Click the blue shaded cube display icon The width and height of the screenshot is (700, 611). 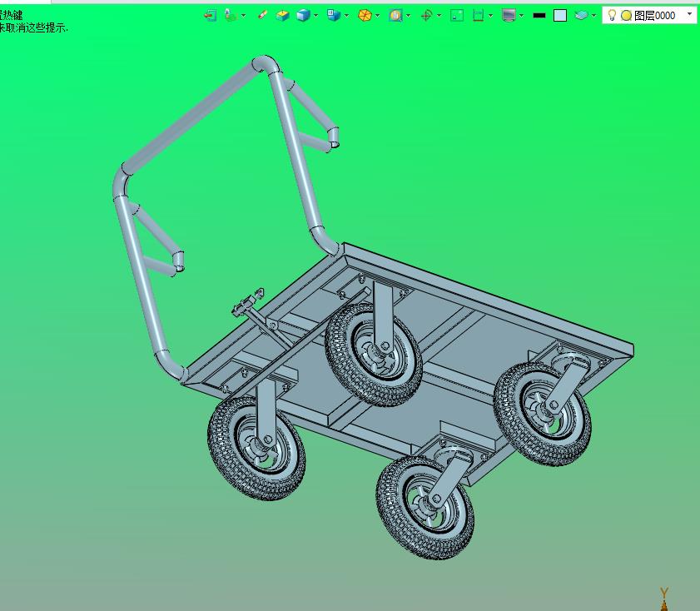coord(304,16)
